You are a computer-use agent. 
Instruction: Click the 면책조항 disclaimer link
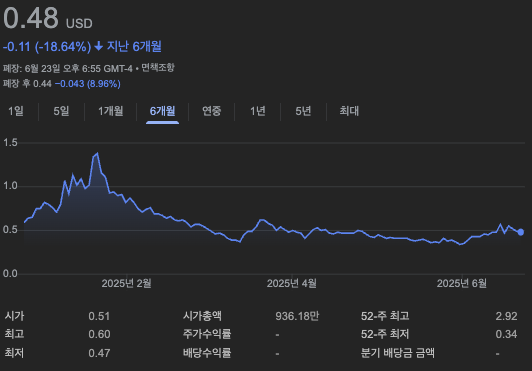click(x=158, y=68)
